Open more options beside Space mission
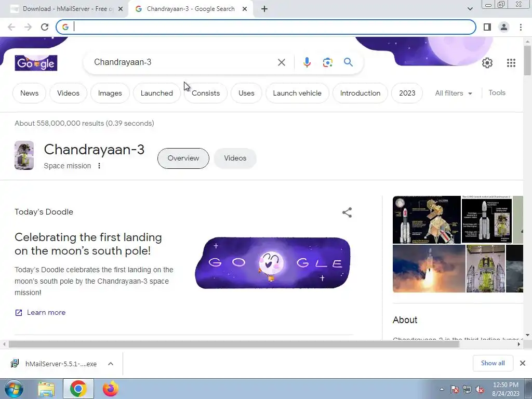 tap(99, 166)
